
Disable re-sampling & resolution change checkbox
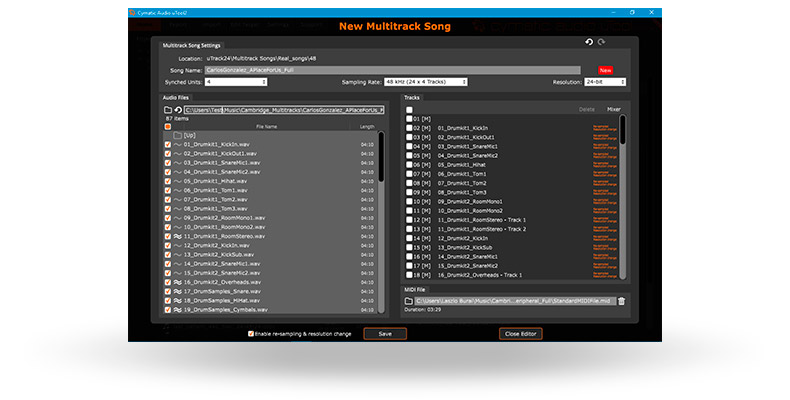(251, 334)
